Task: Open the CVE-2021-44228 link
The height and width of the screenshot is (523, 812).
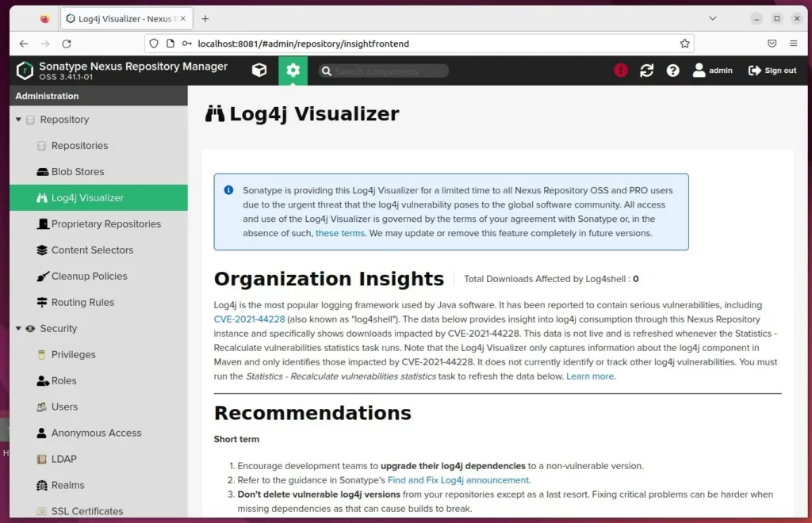Action: 249,319
